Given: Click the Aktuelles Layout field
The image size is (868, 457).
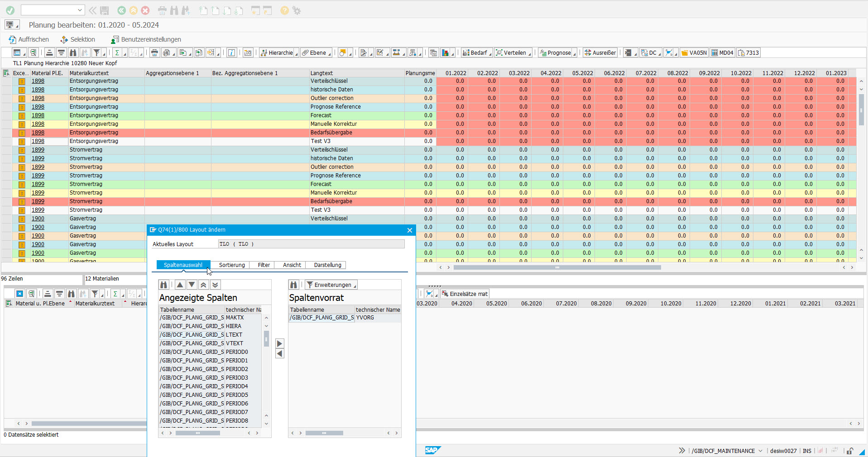Looking at the screenshot, I should point(311,244).
